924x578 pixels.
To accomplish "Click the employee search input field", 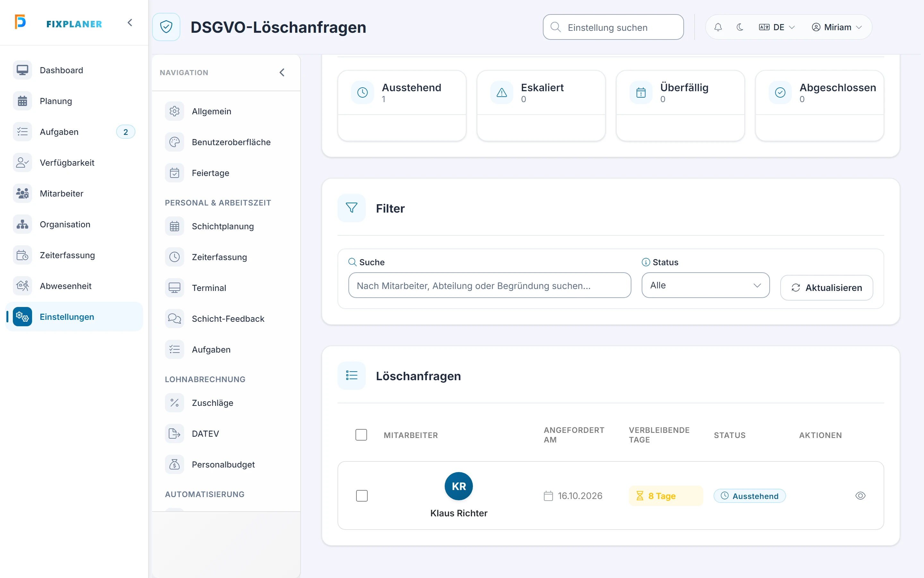I will click(x=490, y=285).
